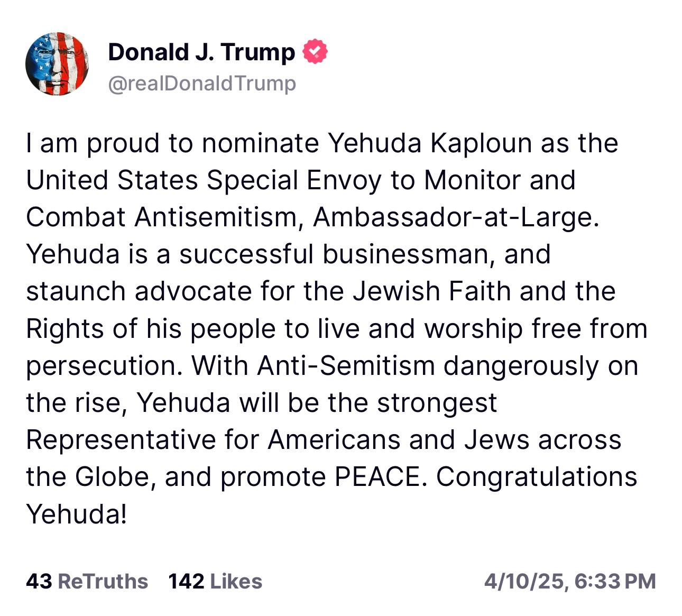
Task: Open the 4/10/25, 6:33 PM timestamp
Action: [x=570, y=581]
